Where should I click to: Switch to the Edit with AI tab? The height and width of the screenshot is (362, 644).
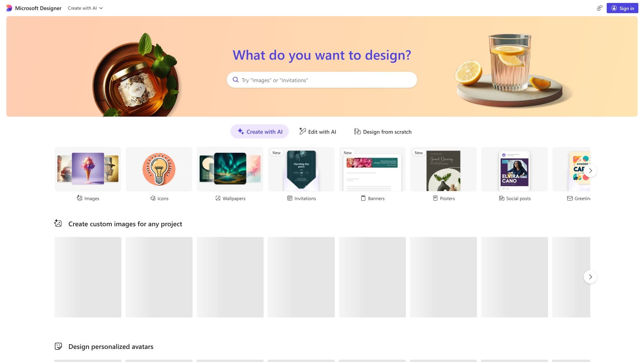pyautogui.click(x=317, y=132)
